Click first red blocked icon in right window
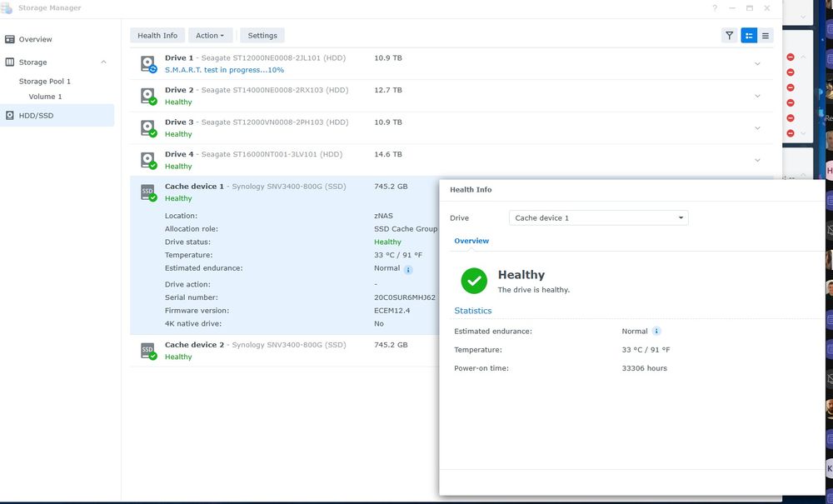 (791, 57)
